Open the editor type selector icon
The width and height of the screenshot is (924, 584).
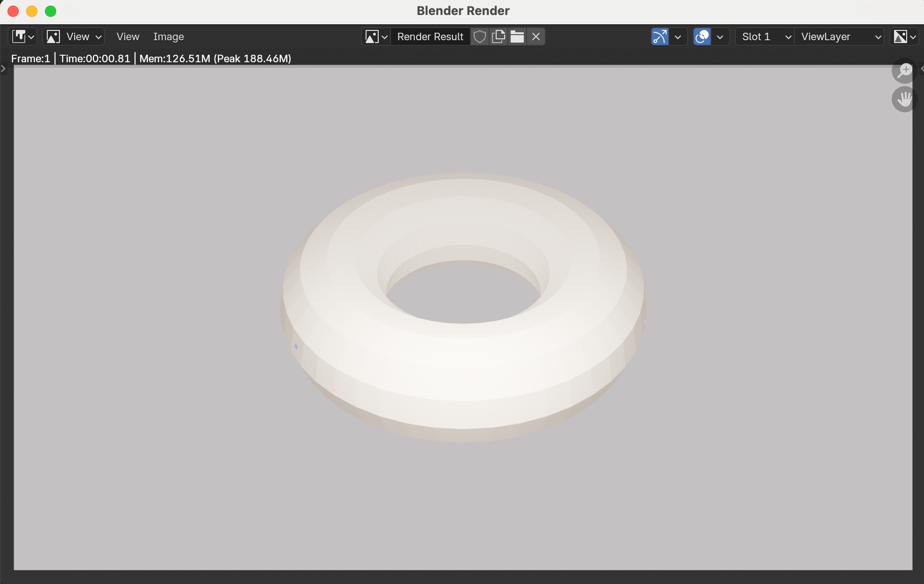coord(23,36)
